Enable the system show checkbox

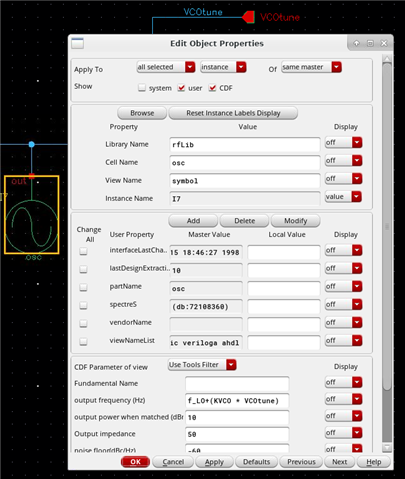(x=142, y=88)
